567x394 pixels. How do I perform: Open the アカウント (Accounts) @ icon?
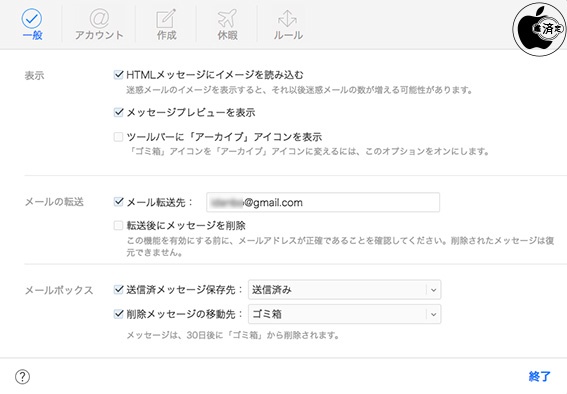click(99, 18)
